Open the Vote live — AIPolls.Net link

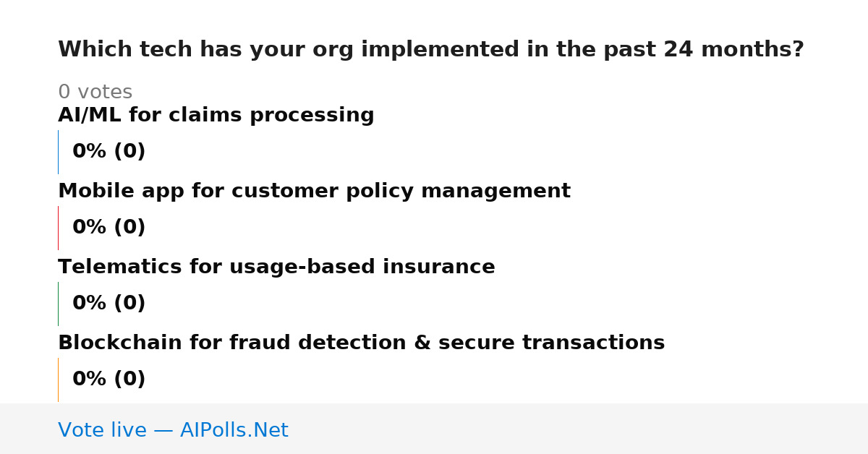(x=173, y=431)
